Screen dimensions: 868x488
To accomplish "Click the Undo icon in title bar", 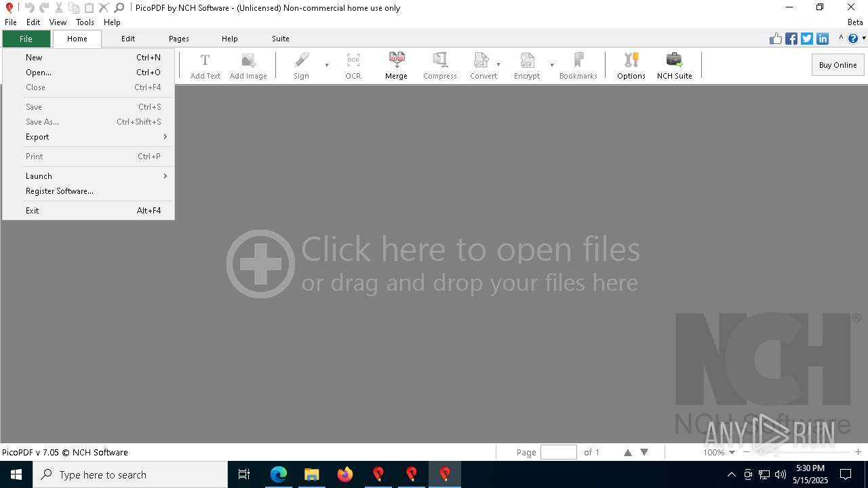I will tap(29, 7).
